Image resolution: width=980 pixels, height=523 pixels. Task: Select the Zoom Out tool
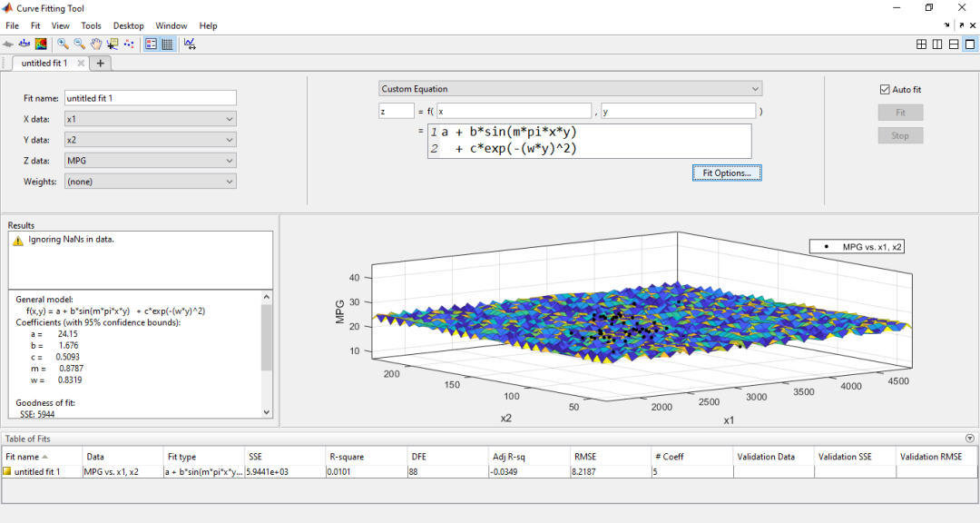[x=78, y=44]
